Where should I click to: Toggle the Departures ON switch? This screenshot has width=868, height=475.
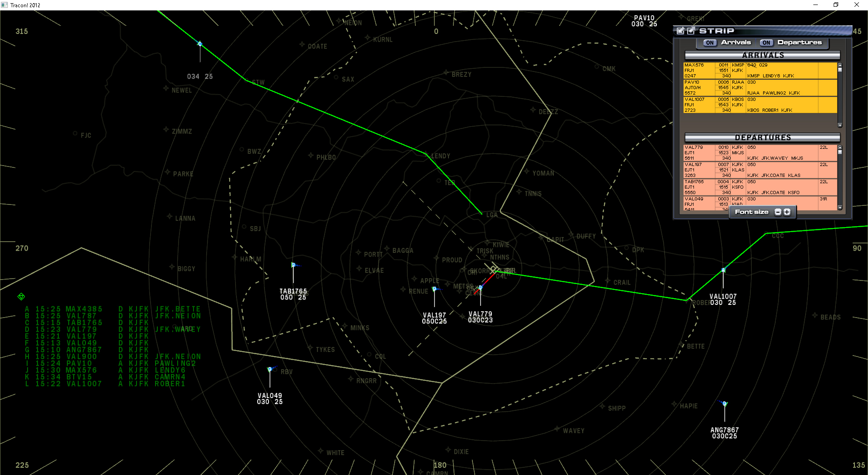tap(766, 43)
